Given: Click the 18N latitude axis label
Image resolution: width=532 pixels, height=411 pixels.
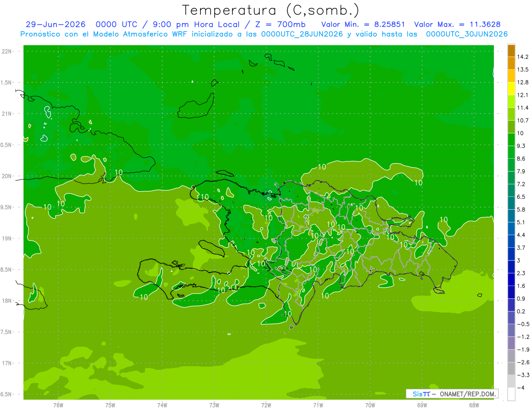Looking at the screenshot, I should pyautogui.click(x=7, y=301).
